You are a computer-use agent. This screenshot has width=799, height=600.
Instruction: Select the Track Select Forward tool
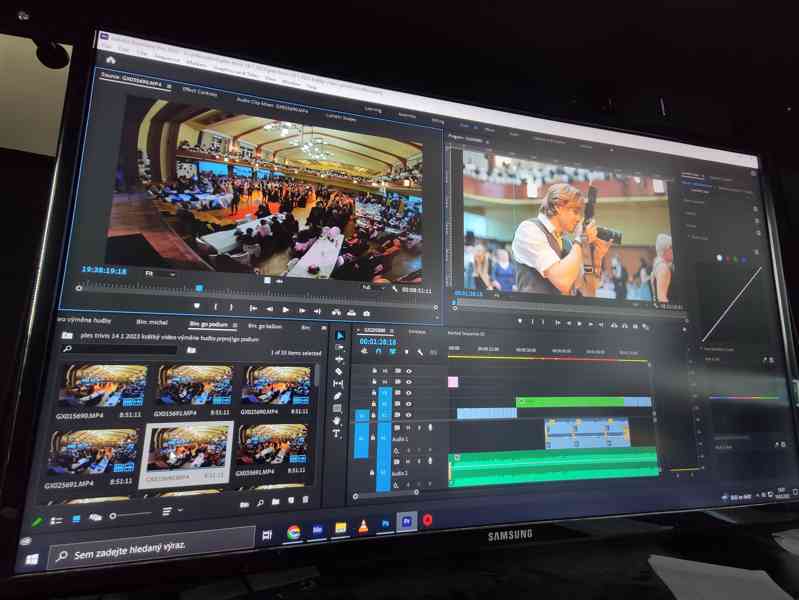tap(339, 348)
